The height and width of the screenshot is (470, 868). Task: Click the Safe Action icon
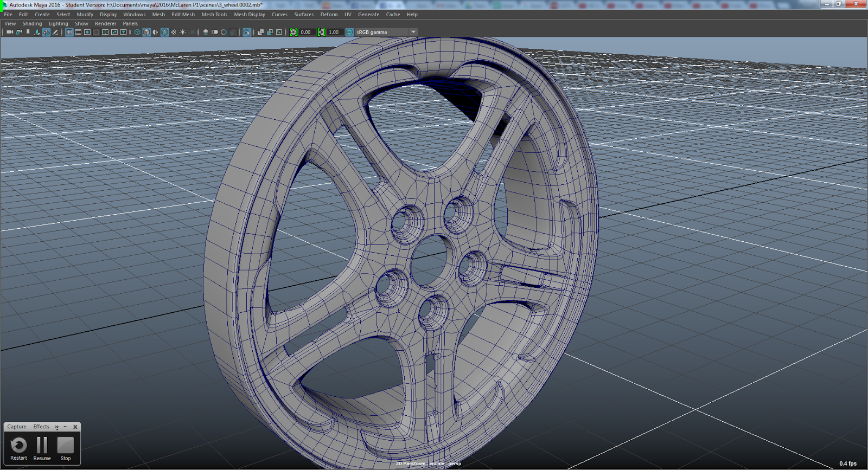click(x=114, y=32)
